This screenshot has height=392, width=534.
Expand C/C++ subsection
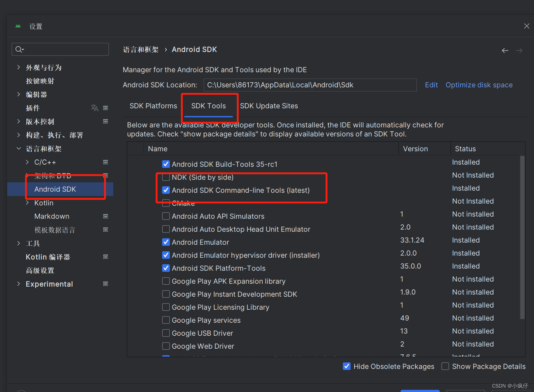(27, 162)
